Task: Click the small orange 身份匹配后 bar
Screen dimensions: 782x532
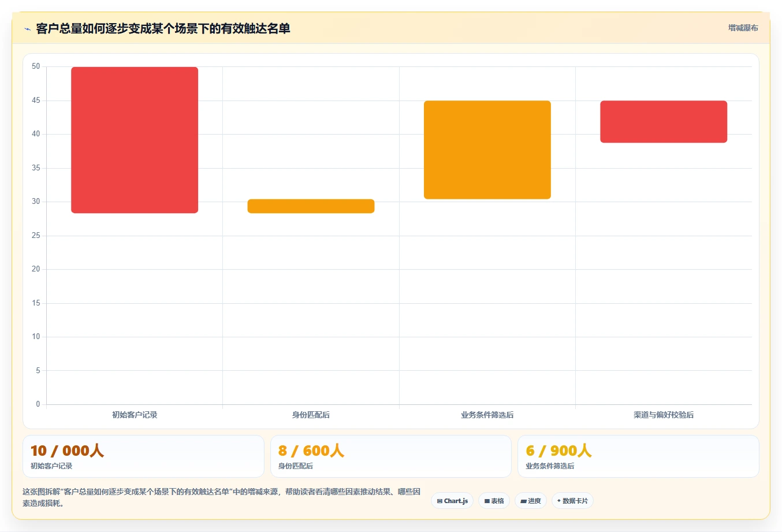Action: (x=311, y=206)
